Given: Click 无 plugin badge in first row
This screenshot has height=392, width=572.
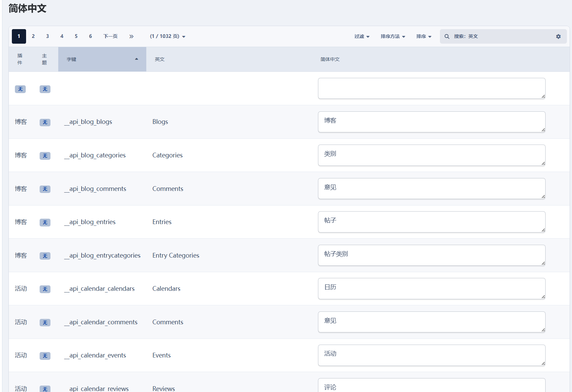Looking at the screenshot, I should [20, 89].
